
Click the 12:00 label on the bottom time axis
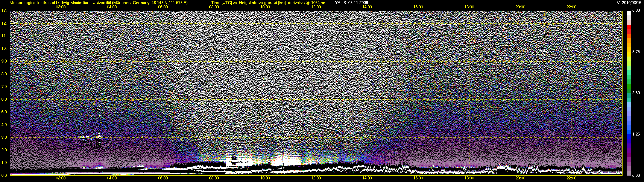tap(316, 178)
